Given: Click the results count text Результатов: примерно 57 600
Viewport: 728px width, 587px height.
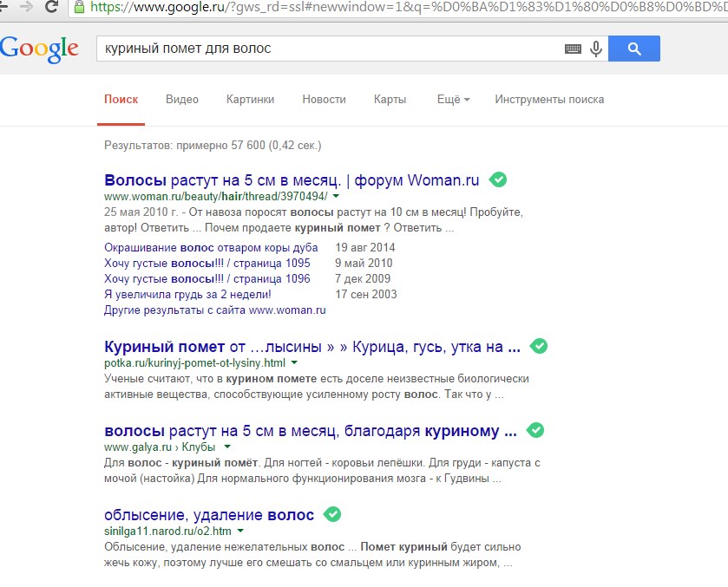Looking at the screenshot, I should point(213,146).
